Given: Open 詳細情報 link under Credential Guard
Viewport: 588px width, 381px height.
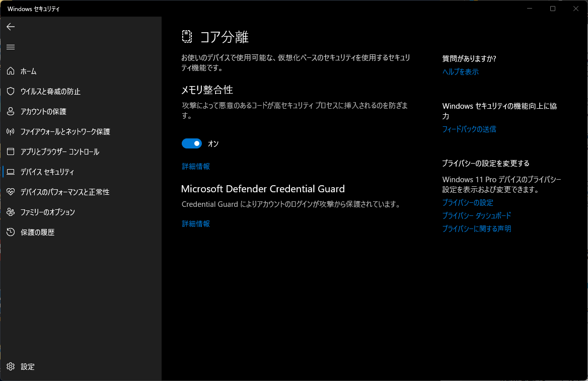Looking at the screenshot, I should [196, 223].
